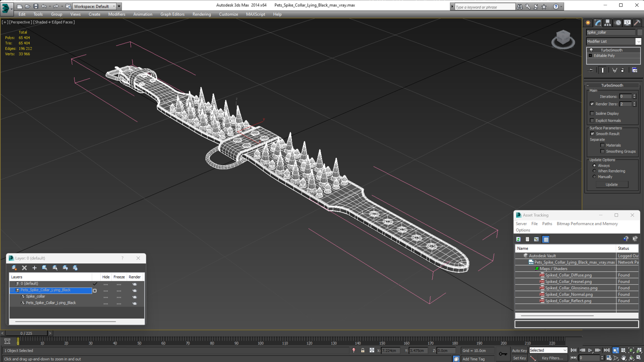644x362 pixels.
Task: Delete layer using the X icon
Action: [24, 268]
